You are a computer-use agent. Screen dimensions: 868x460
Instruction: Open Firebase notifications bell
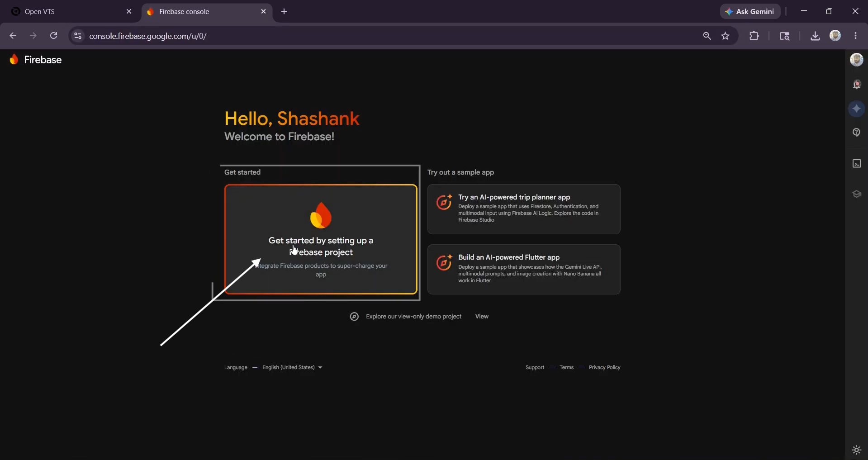[x=857, y=85]
